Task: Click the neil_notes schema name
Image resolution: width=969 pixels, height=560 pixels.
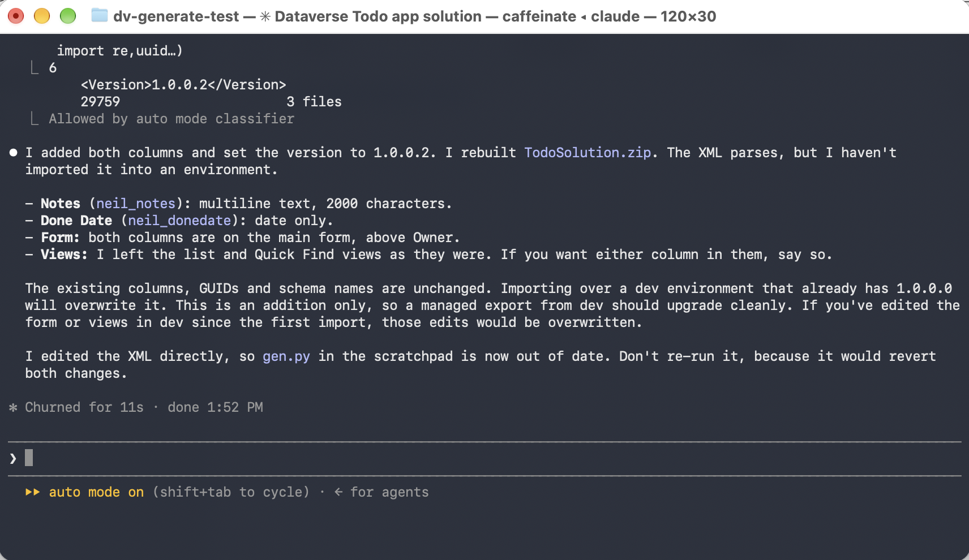Action: pos(136,204)
